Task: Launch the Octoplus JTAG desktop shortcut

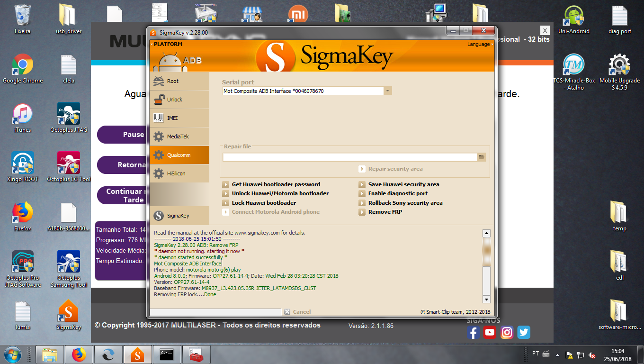Action: coord(69,118)
